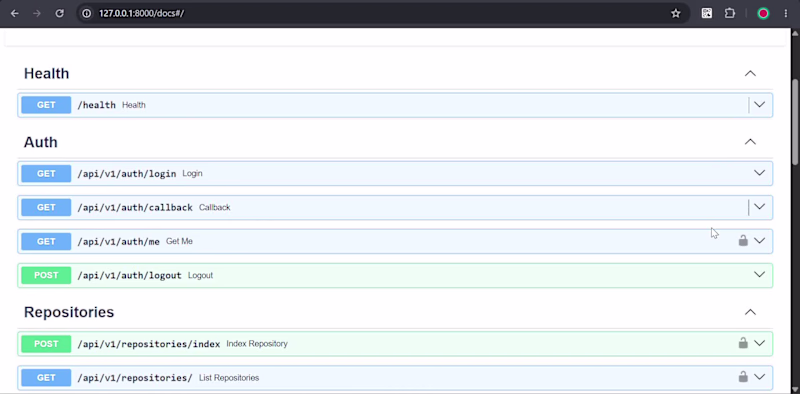
Task: Click the GET badge for /health
Action: tap(46, 105)
